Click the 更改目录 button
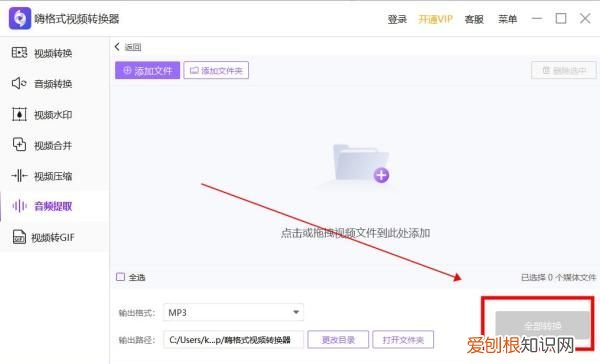This screenshot has height=364, width=600. [338, 340]
